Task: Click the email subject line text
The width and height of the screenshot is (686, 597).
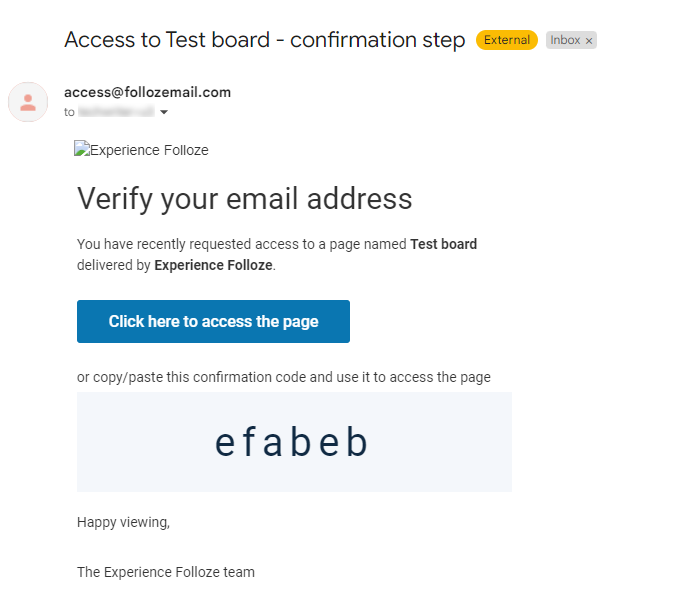Action: point(264,40)
